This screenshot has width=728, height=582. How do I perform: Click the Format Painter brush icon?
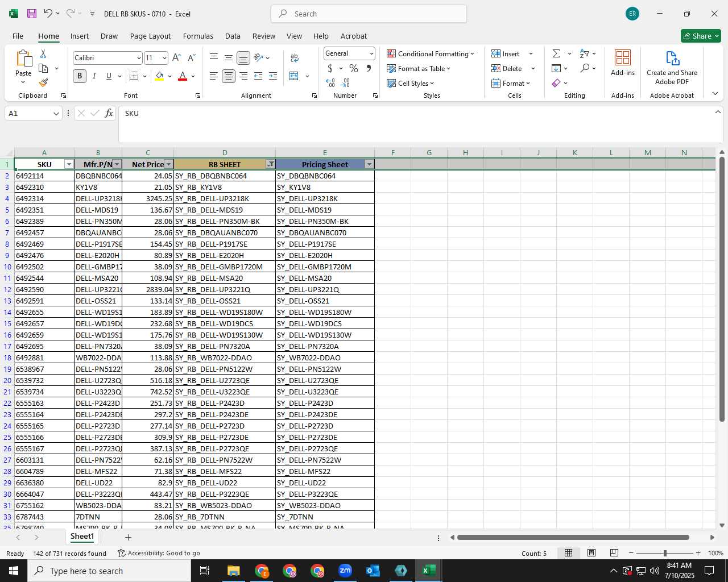(x=43, y=83)
